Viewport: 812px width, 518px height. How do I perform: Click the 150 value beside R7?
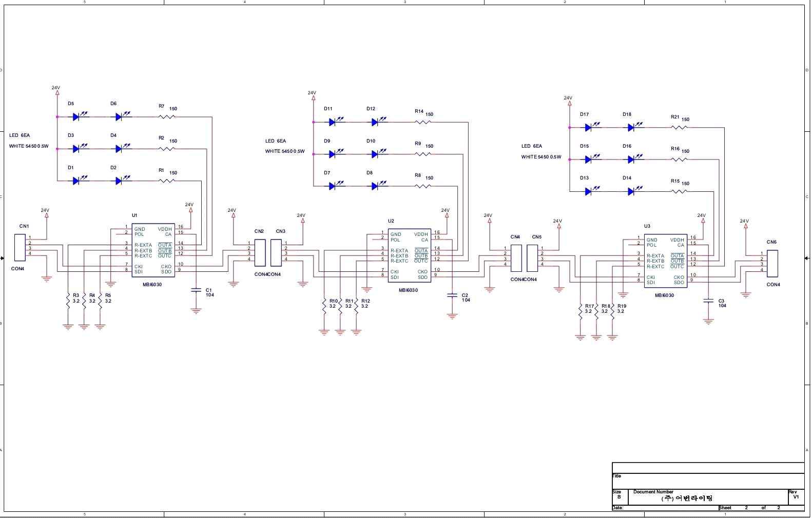[173, 109]
